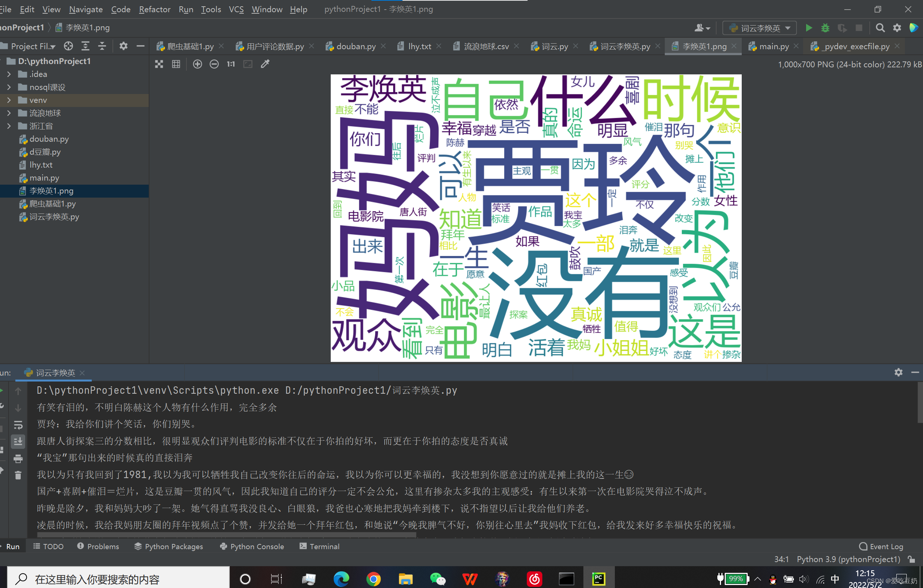This screenshot has width=923, height=588.
Task: Toggle soft-wrap in Run console
Action: pos(18,425)
